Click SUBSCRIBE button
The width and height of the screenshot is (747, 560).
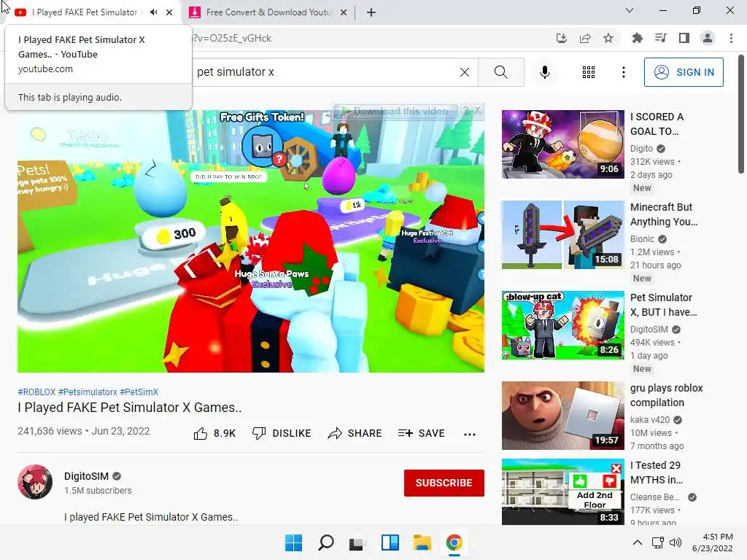[x=444, y=483]
